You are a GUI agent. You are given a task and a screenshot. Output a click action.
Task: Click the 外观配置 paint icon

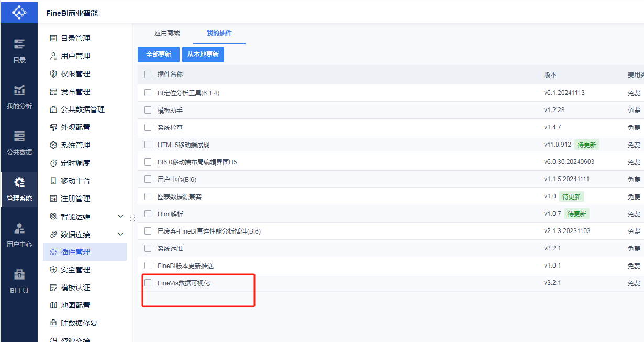53,127
